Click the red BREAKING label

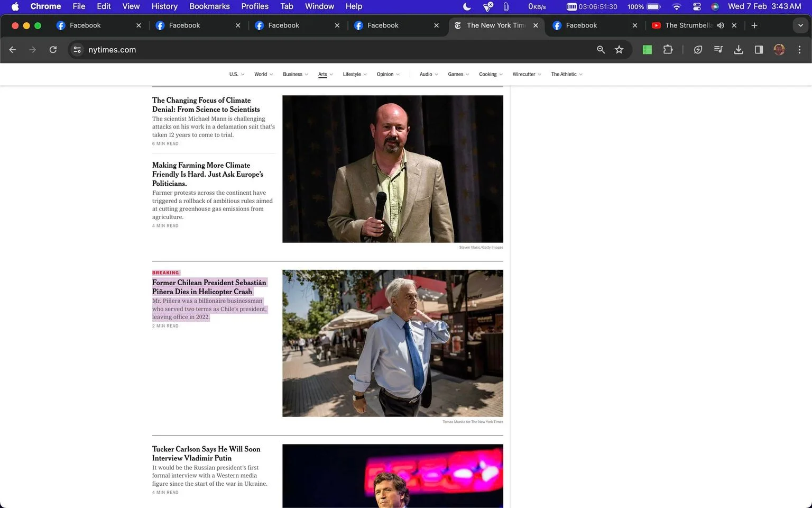165,273
